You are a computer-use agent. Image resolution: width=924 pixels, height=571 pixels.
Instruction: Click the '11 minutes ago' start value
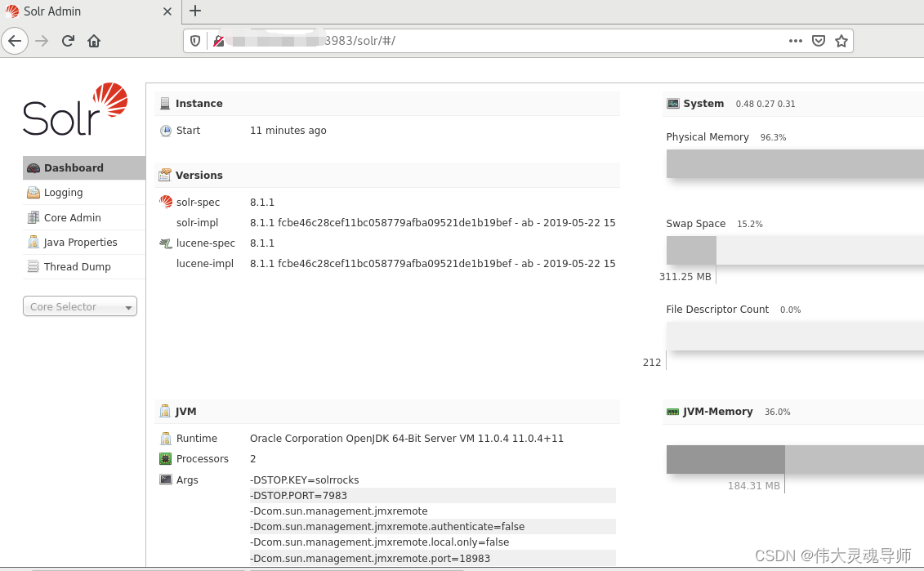coord(288,130)
